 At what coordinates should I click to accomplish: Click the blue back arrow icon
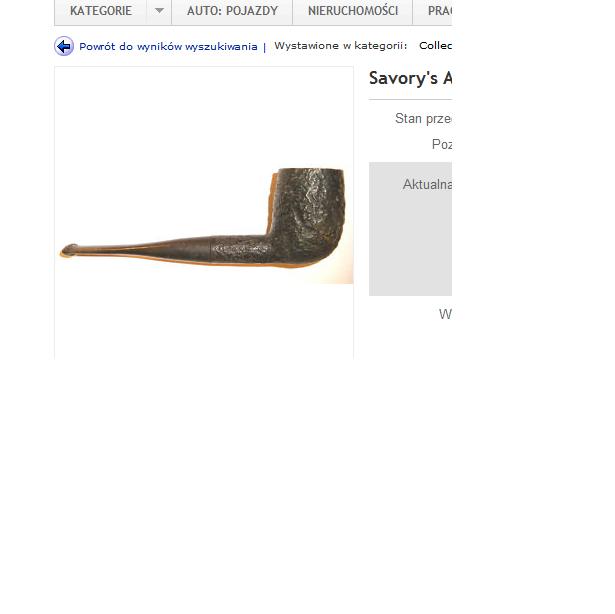[64, 46]
